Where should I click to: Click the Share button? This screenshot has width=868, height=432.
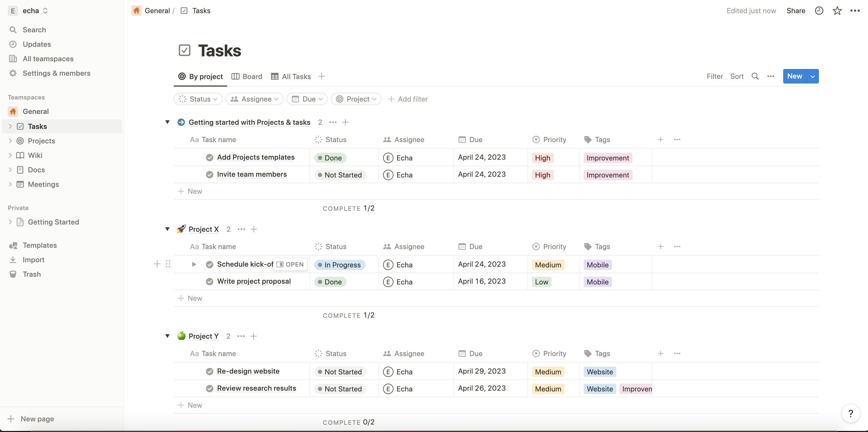[x=796, y=11]
